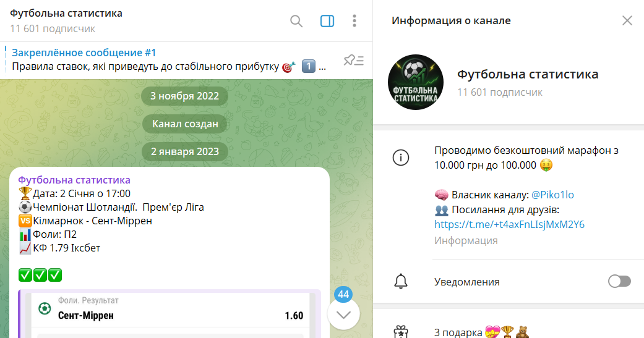Click the number 1 emoji in pinned message
This screenshot has height=338, width=644.
(x=309, y=67)
